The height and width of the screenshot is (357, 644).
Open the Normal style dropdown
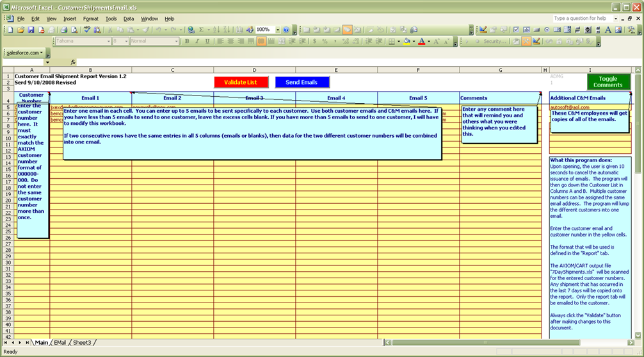pyautogui.click(x=177, y=41)
